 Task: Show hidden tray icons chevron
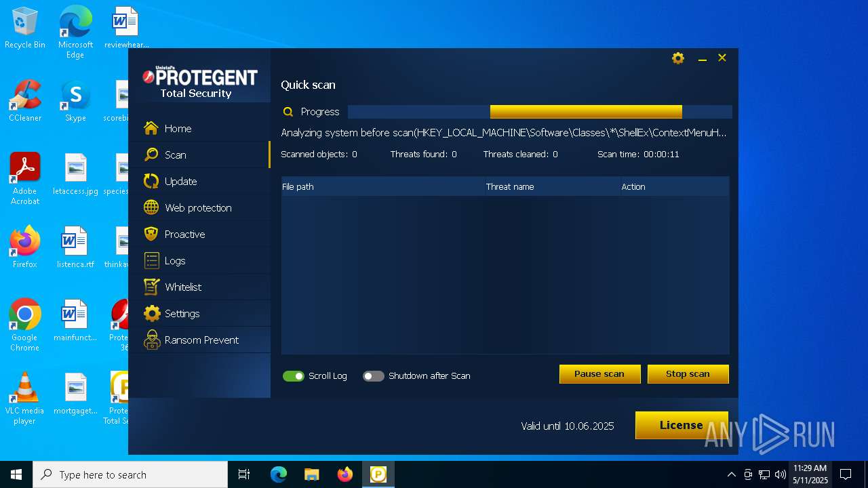[x=731, y=474]
